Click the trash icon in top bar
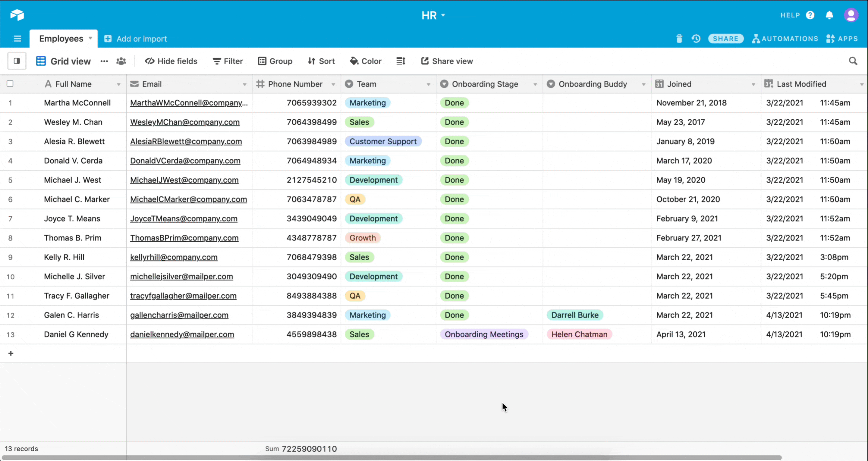The image size is (868, 461). (x=679, y=39)
